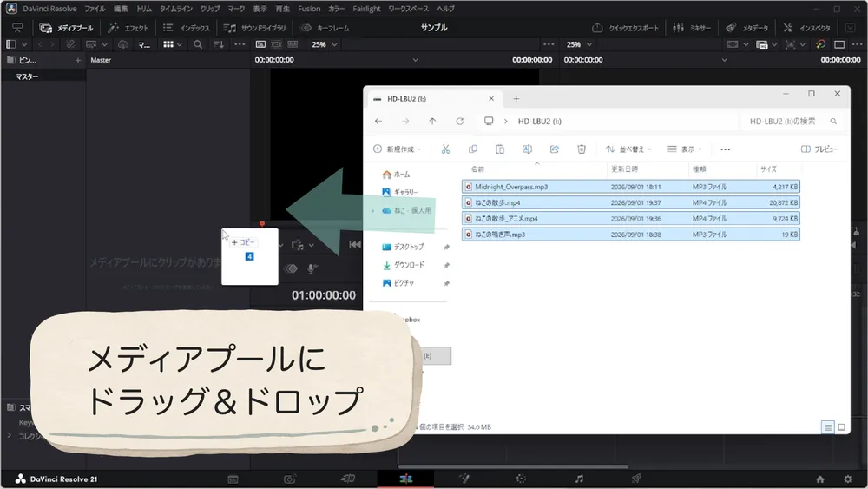Select Midnight_Overpass.mp3 file
Image resolution: width=868 pixels, height=489 pixels.
[x=630, y=187]
